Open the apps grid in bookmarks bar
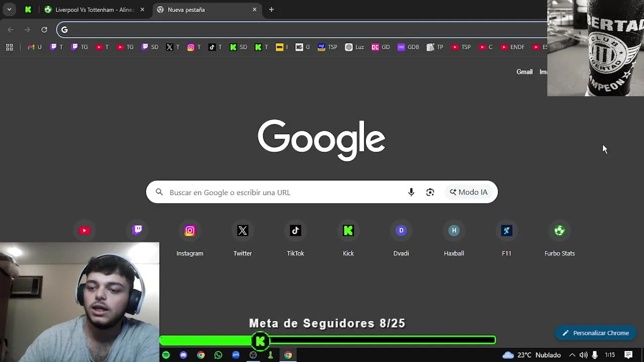 coord(9,47)
